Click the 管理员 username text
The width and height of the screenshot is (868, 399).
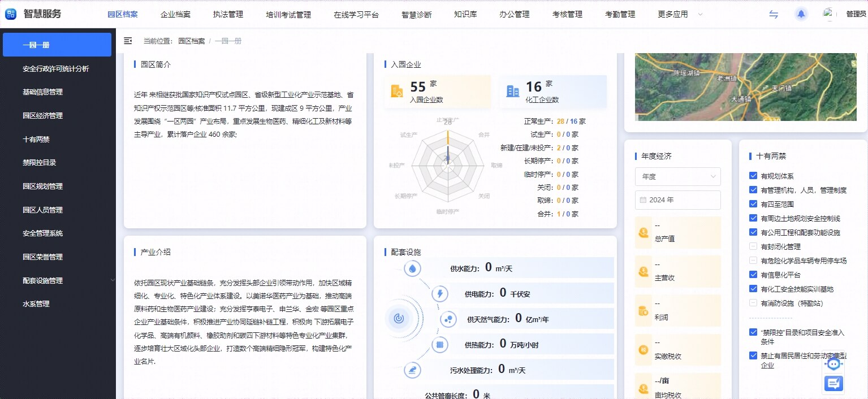pos(856,15)
